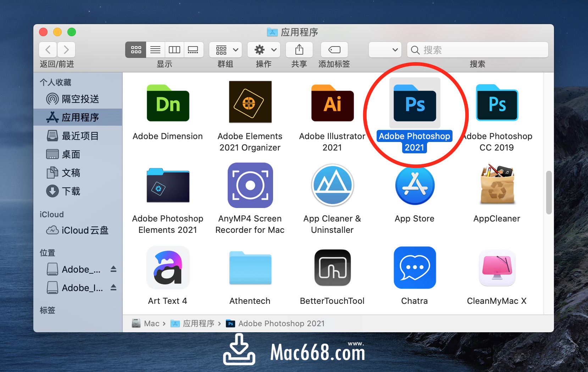Image resolution: width=588 pixels, height=372 pixels.
Task: Click 应用程序 in the path bar
Action: 193,323
